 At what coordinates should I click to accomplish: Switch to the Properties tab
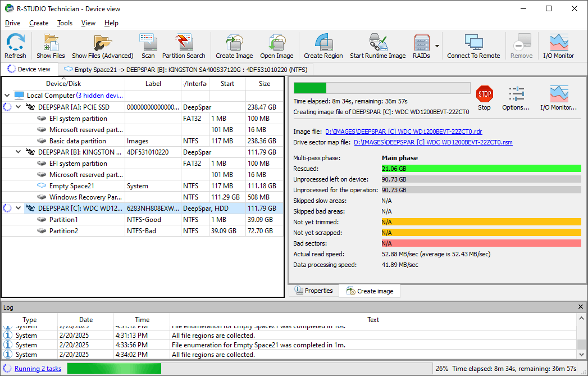(x=313, y=291)
